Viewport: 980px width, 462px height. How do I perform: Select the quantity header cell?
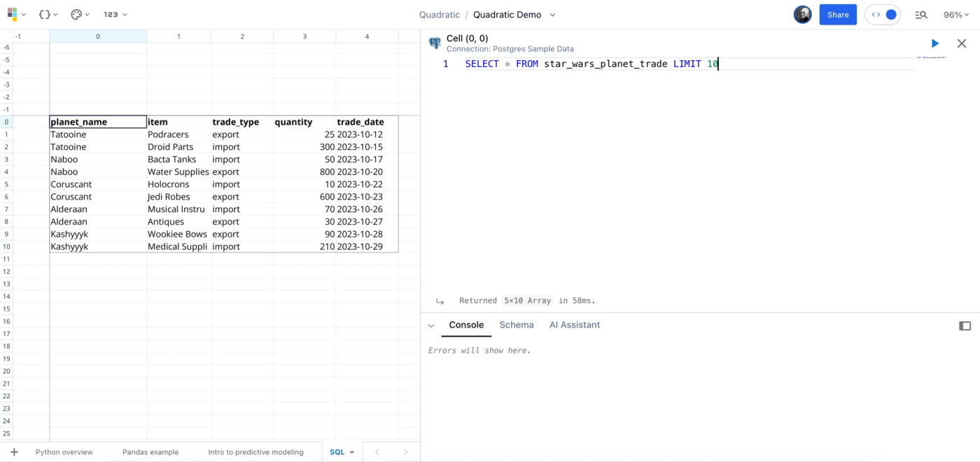(304, 122)
